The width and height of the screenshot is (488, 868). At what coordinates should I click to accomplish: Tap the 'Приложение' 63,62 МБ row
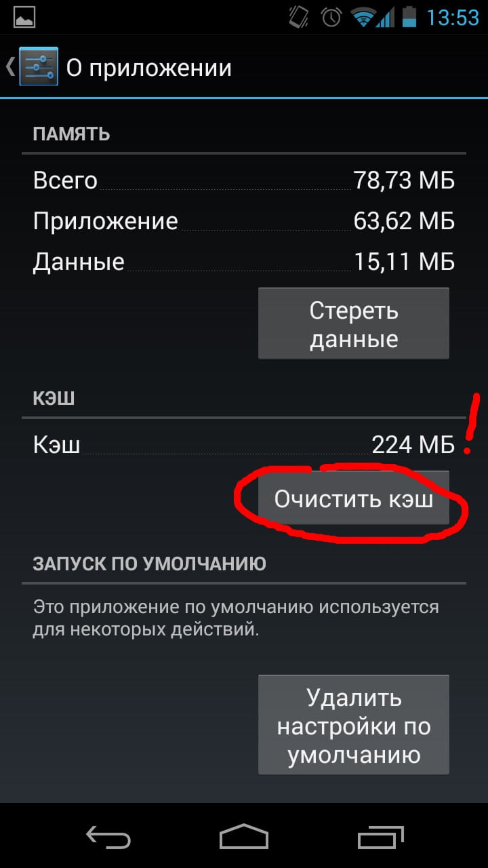point(244,221)
